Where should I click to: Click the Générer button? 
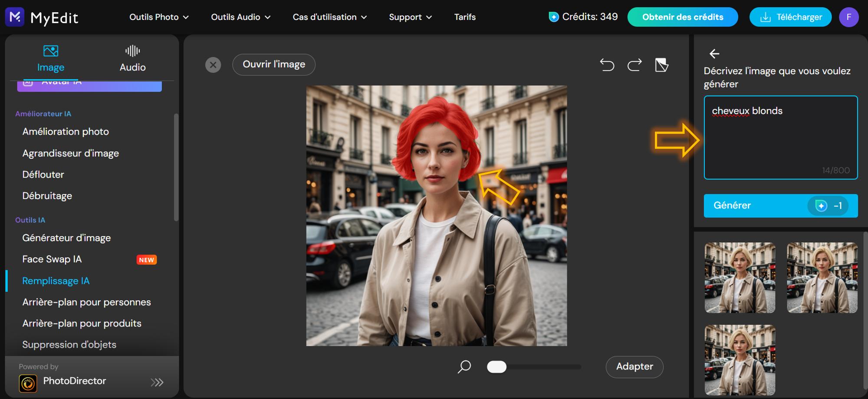point(780,205)
